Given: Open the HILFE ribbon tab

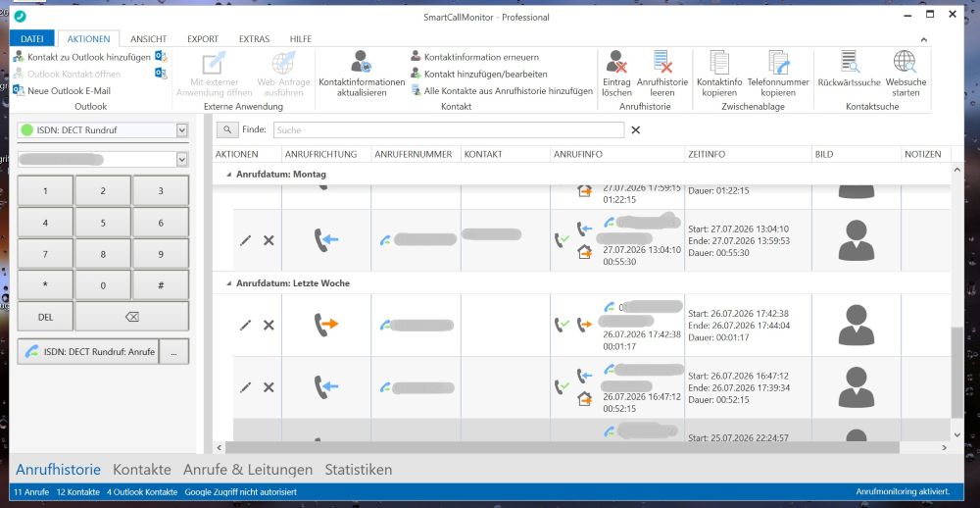Looking at the screenshot, I should pyautogui.click(x=301, y=39).
